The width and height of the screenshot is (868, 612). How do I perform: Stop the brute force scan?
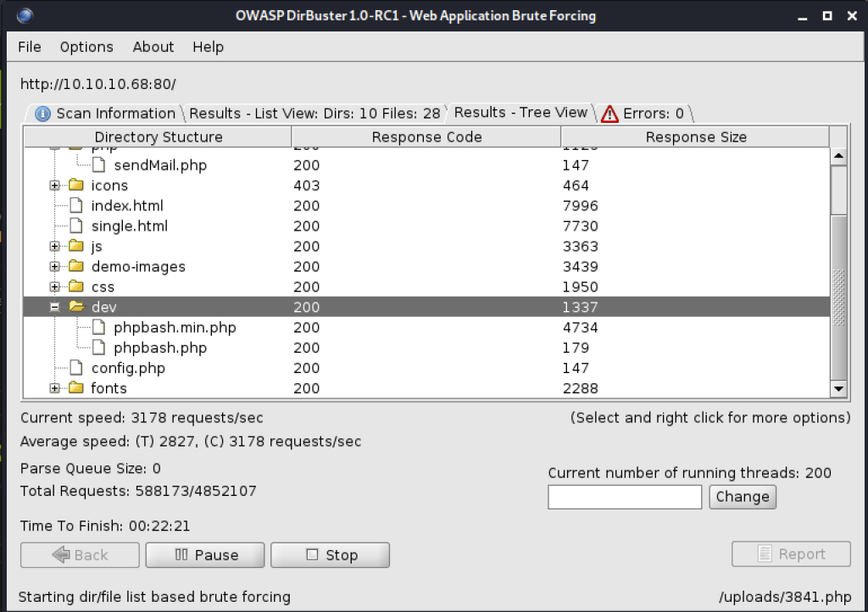(x=331, y=555)
